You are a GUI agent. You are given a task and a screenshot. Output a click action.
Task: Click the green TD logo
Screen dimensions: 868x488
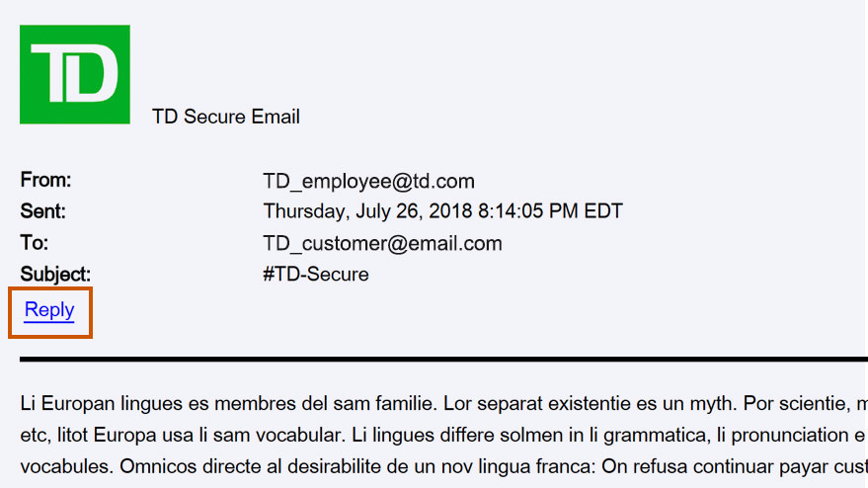pyautogui.click(x=75, y=74)
